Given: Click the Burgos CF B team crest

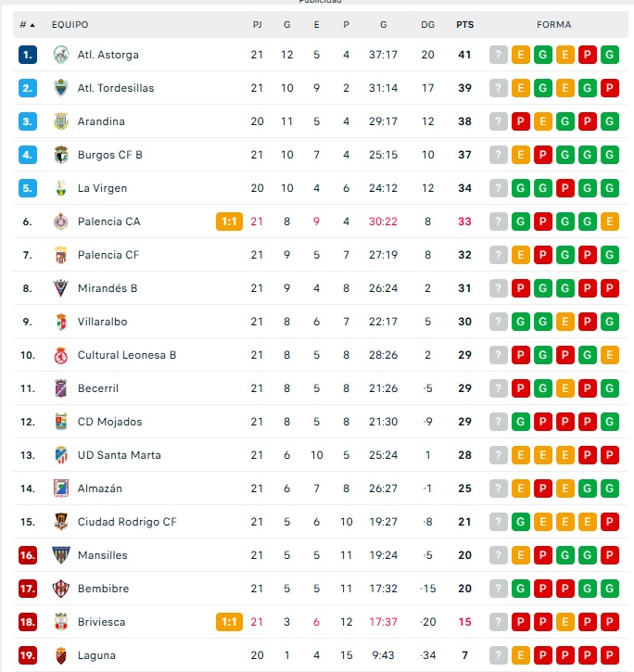Looking at the screenshot, I should coord(61,155).
